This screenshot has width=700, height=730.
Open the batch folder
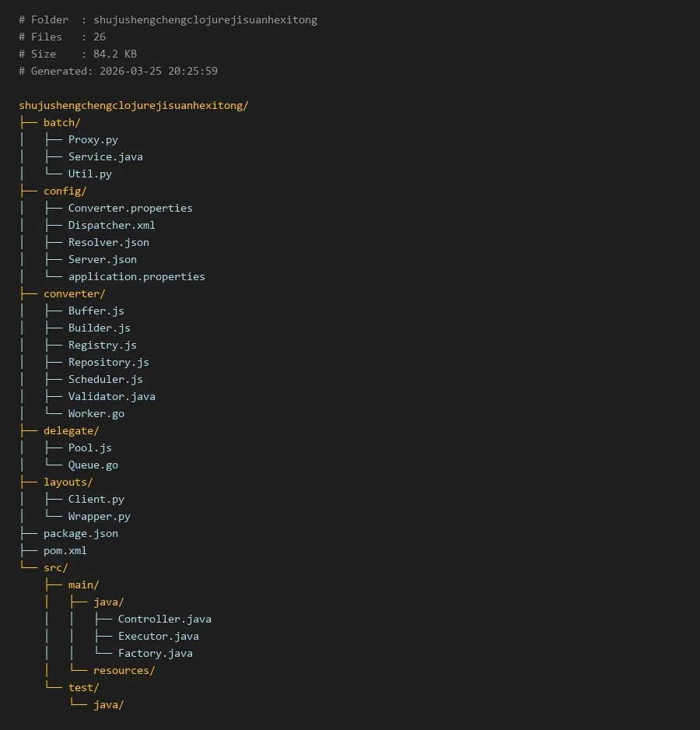click(61, 122)
